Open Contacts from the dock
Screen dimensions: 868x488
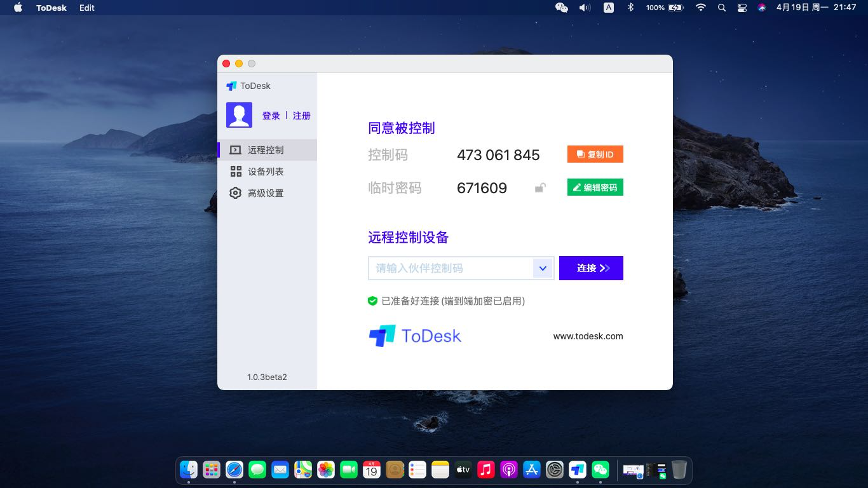point(395,470)
